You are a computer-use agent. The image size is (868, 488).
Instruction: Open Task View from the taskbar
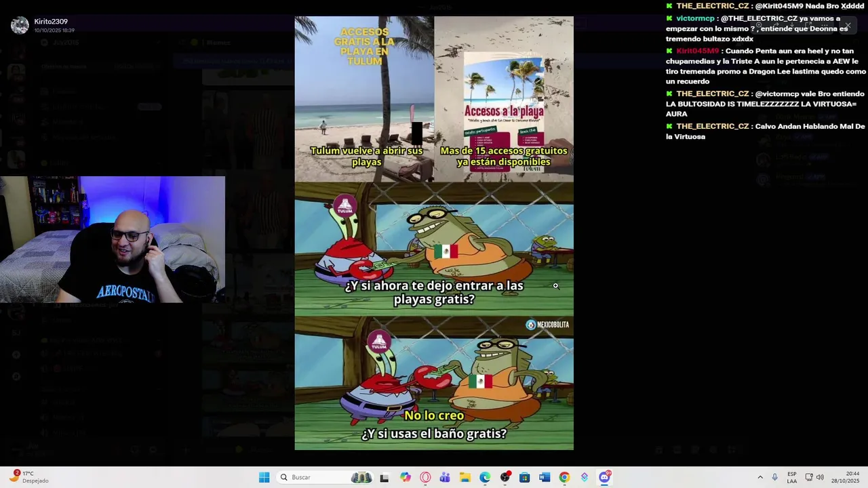pos(384,477)
